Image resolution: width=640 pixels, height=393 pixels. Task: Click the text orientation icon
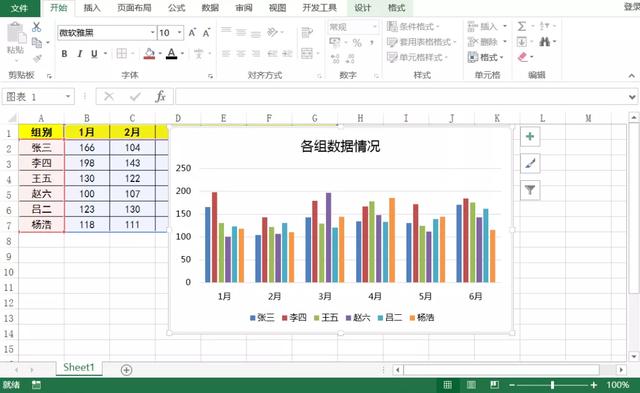pyautogui.click(x=272, y=32)
